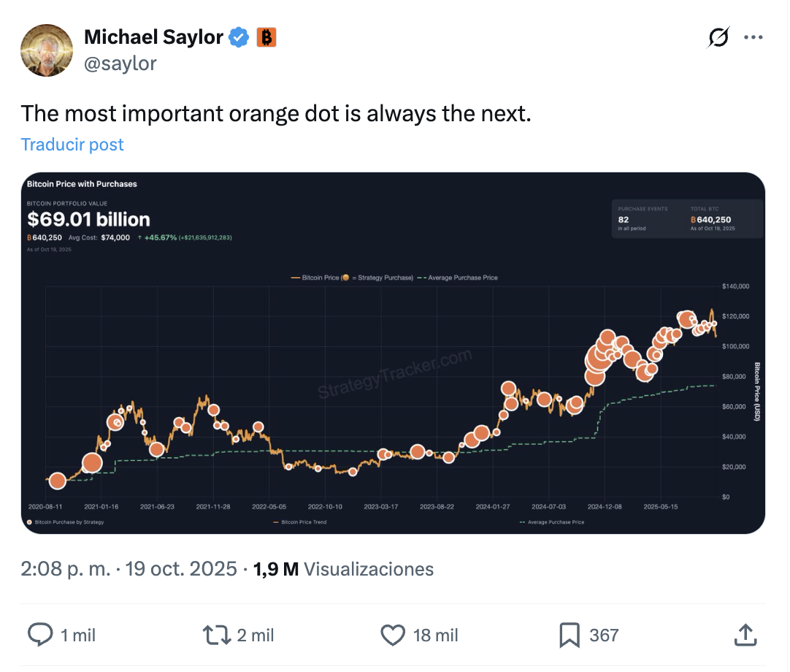The height and width of the screenshot is (672, 790).
Task: View the "1,9 M Visualizaciones" analytics
Action: coord(343,569)
